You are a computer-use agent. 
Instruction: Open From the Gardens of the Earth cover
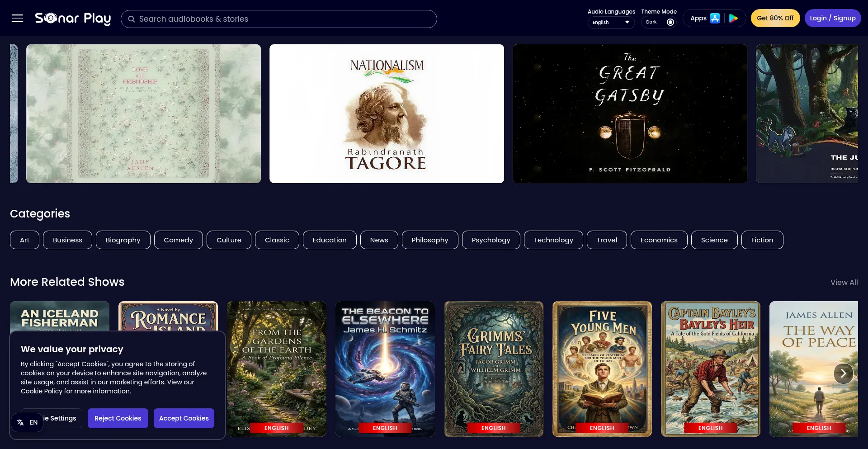(277, 369)
